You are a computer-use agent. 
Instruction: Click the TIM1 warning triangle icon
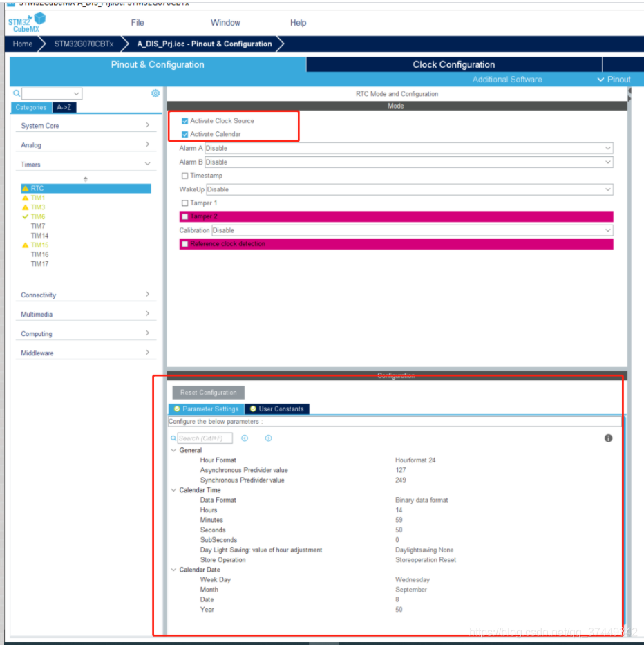pyautogui.click(x=26, y=198)
